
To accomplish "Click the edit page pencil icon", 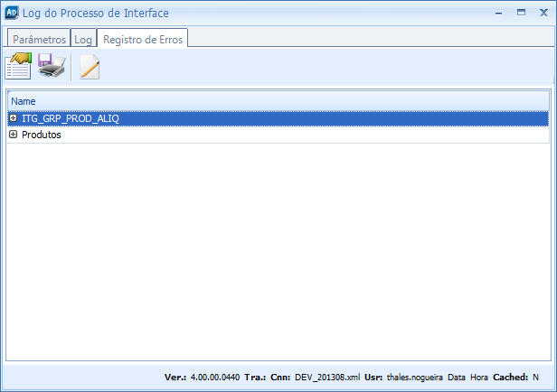I will click(90, 67).
